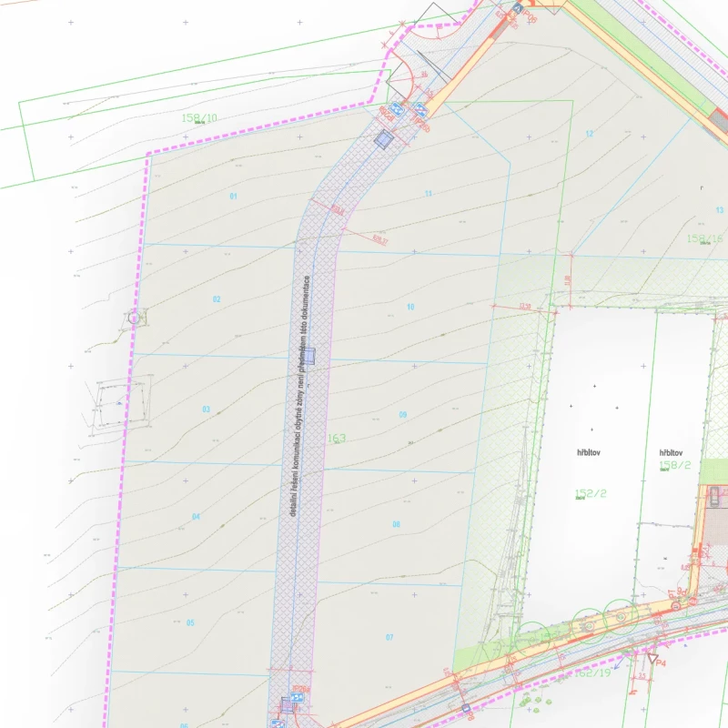Click the car symbol in the parking area

click(714, 496)
